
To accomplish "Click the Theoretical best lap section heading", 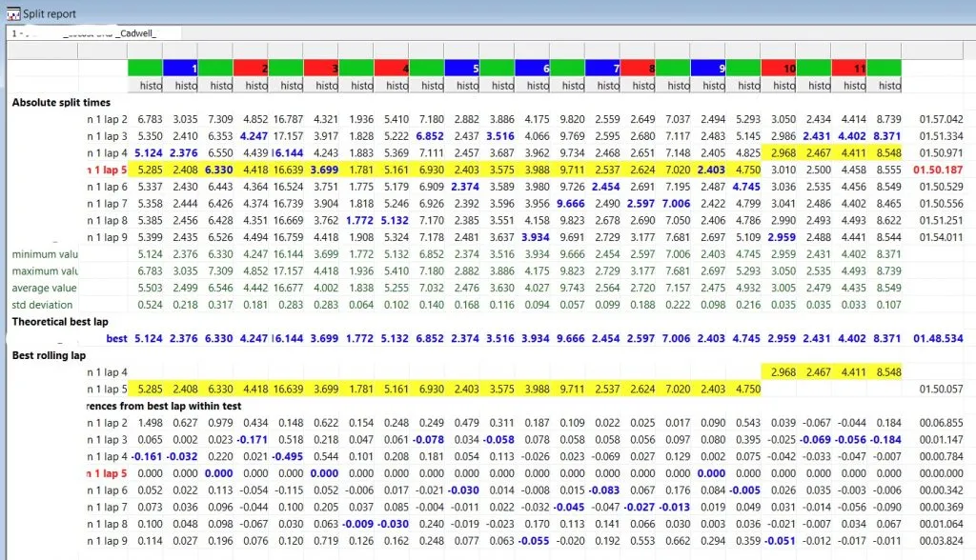I will click(x=60, y=321).
